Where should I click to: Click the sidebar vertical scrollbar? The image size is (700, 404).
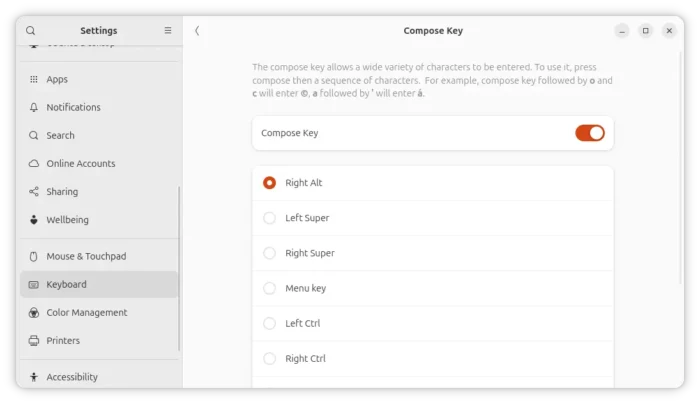(x=179, y=268)
